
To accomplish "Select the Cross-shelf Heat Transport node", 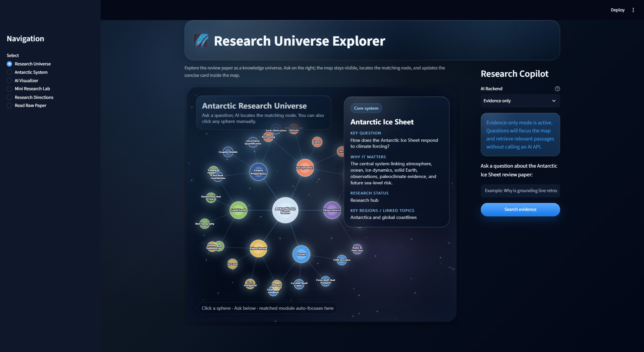I will pos(325,281).
